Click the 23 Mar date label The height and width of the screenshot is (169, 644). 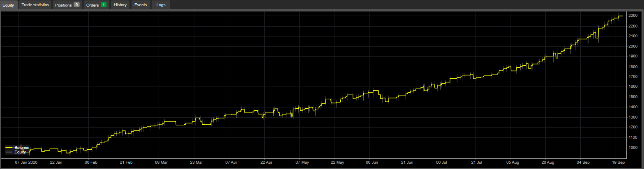coord(196,162)
